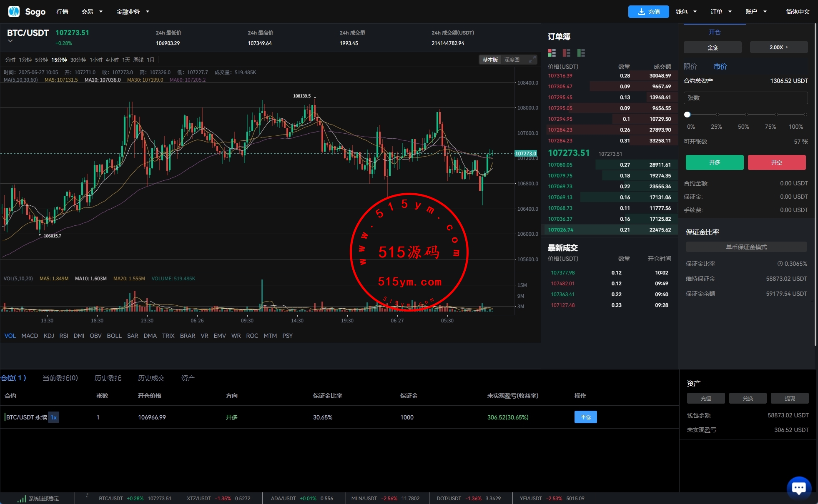Click the system connection signal icon

click(x=22, y=499)
